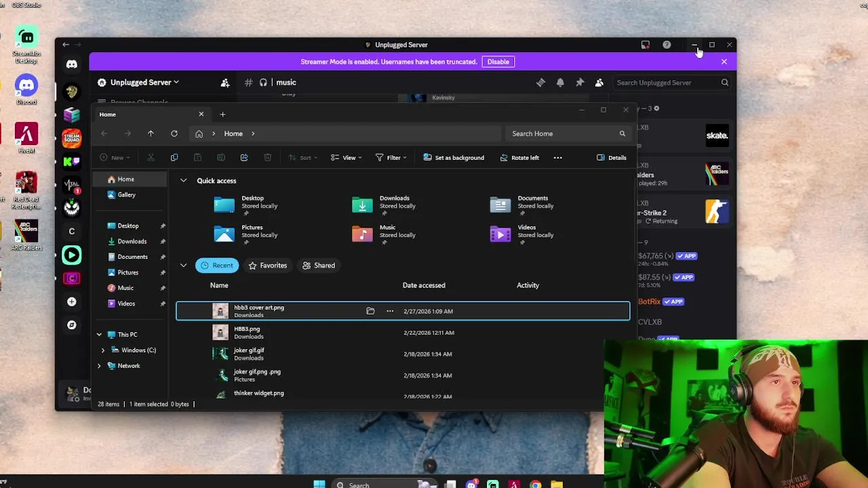868x488 pixels.
Task: Open Discord help question mark icon
Action: tap(667, 45)
